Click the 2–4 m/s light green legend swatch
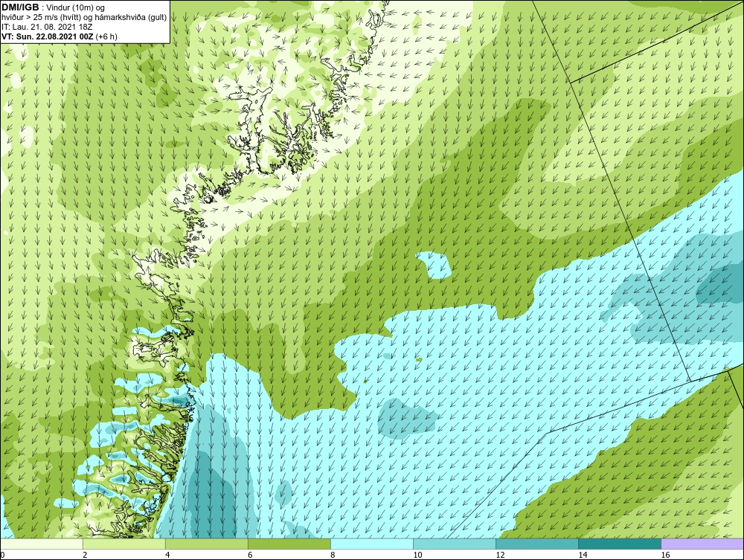 [x=124, y=544]
